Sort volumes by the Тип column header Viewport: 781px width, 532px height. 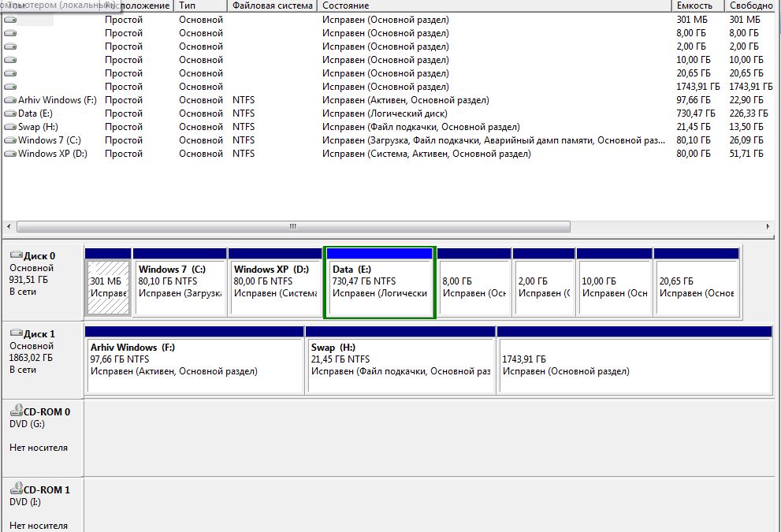(x=201, y=6)
